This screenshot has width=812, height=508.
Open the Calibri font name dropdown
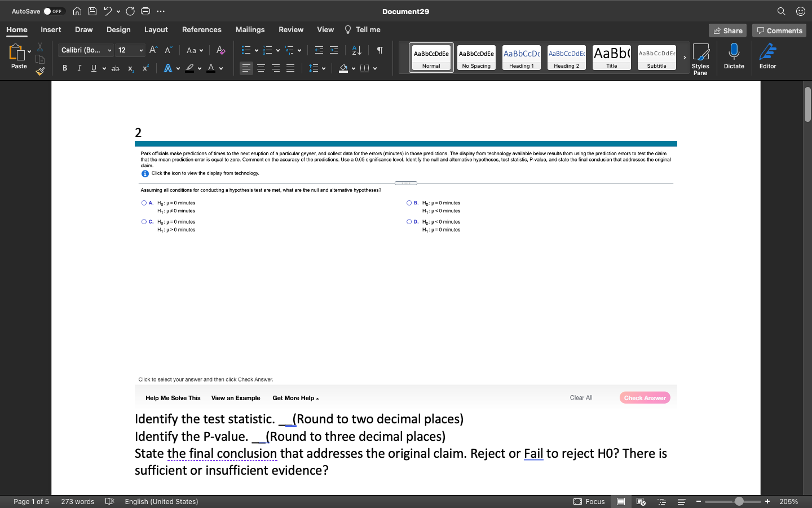[x=109, y=50]
